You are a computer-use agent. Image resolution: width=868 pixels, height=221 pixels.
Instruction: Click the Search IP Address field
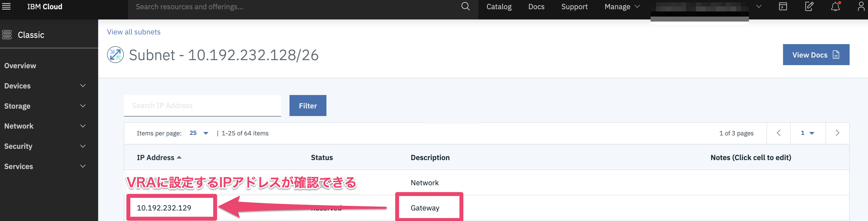pos(202,106)
